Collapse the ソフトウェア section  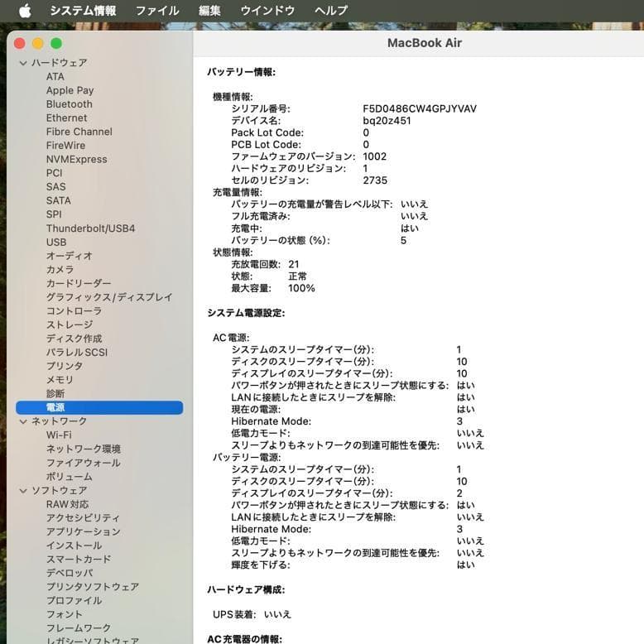coord(23,490)
